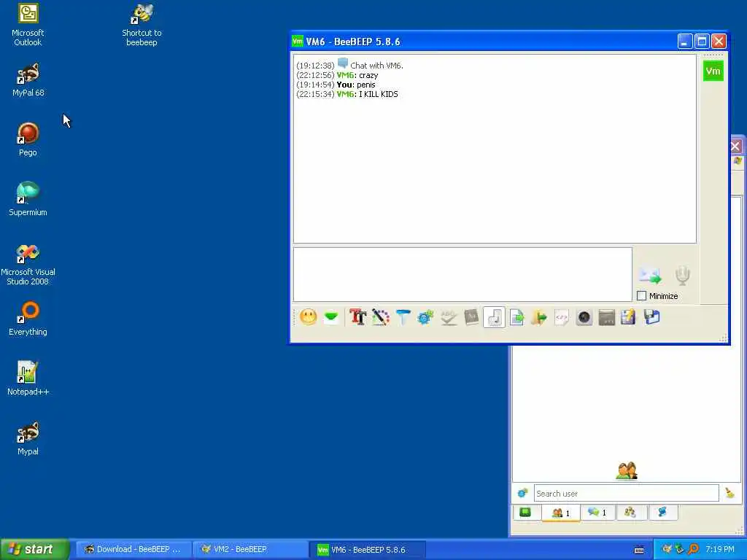The width and height of the screenshot is (747, 560).
Task: Save the chat with floppy disk icon
Action: click(651, 317)
